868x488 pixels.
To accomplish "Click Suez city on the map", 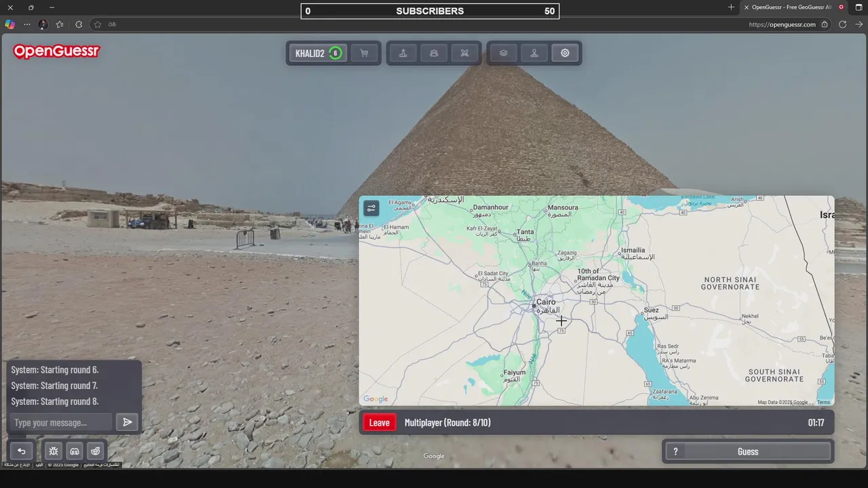I will pos(651,310).
